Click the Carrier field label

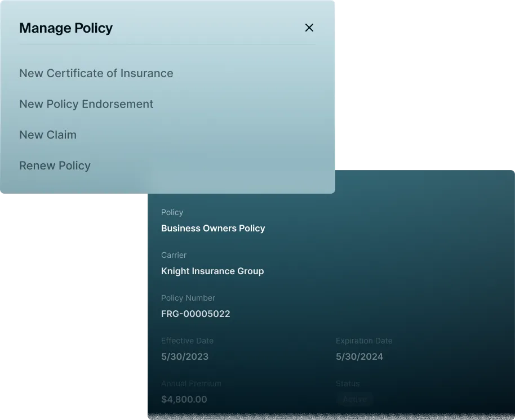tap(174, 255)
